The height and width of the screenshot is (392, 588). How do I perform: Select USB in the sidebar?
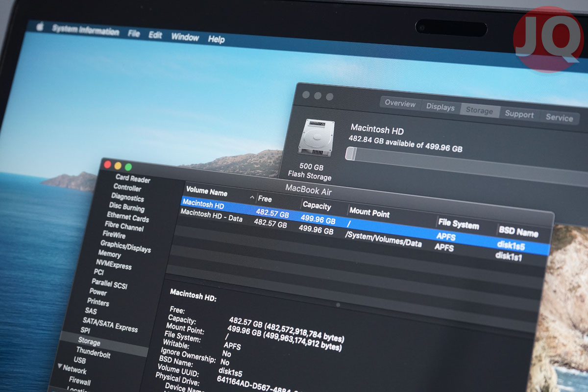[79, 360]
